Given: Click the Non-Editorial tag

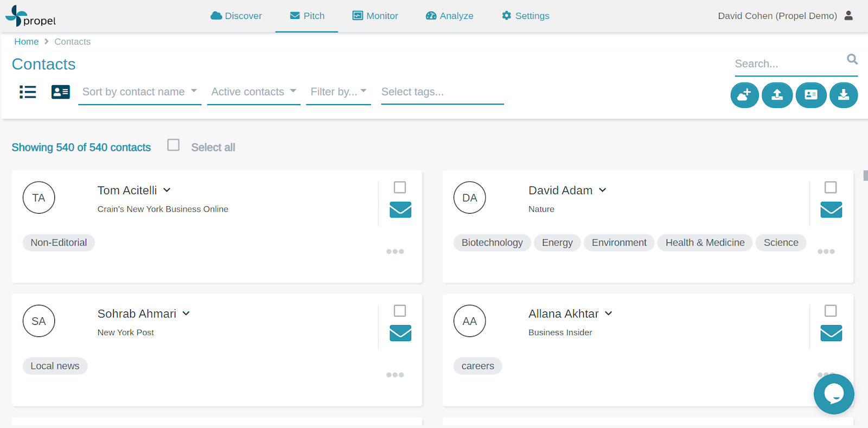Looking at the screenshot, I should pos(59,242).
